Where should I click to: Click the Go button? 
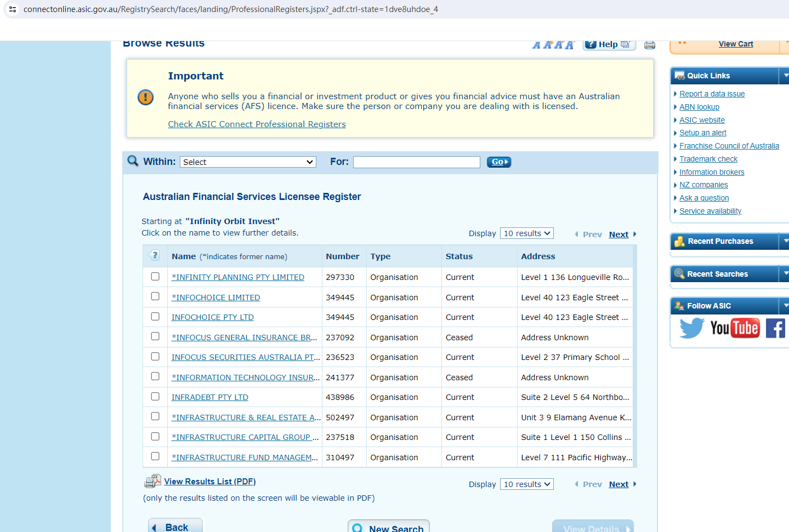click(x=499, y=162)
